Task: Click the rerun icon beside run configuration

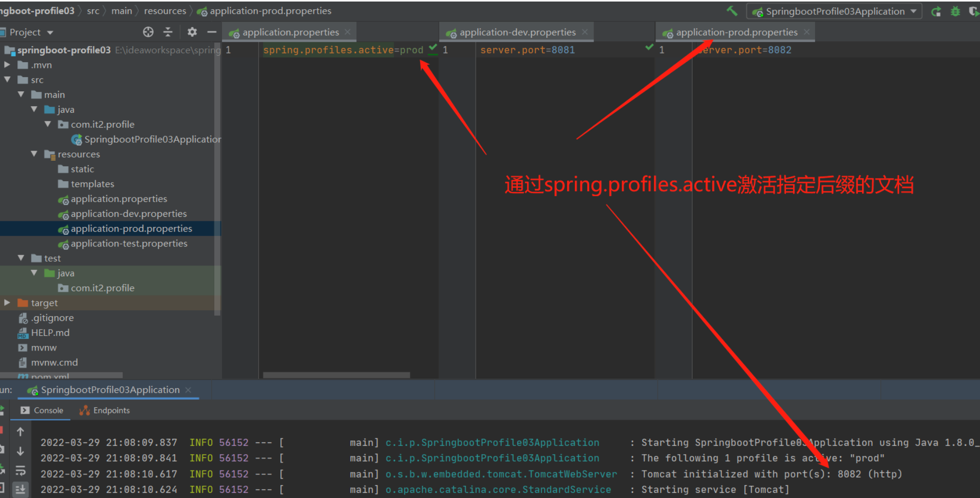Action: [936, 11]
